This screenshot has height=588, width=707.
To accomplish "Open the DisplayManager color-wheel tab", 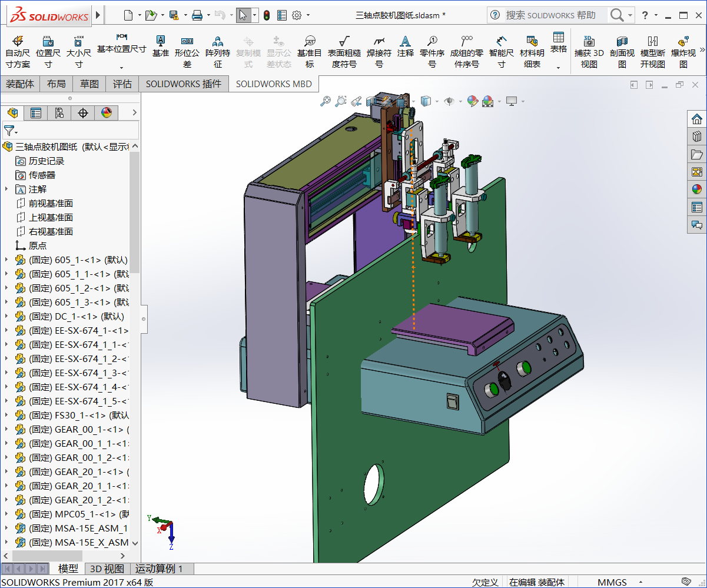I will click(x=107, y=112).
